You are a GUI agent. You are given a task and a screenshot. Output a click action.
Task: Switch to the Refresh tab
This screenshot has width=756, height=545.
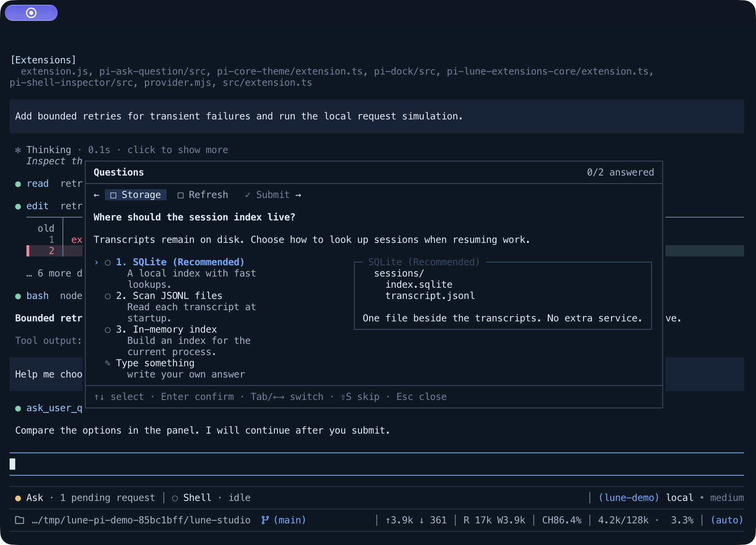[203, 195]
